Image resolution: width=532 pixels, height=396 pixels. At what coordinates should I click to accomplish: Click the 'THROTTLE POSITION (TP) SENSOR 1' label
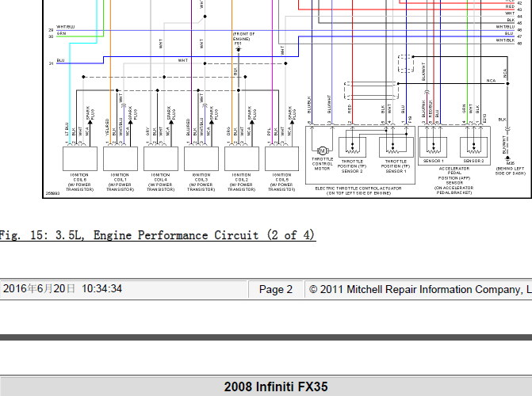(x=396, y=166)
